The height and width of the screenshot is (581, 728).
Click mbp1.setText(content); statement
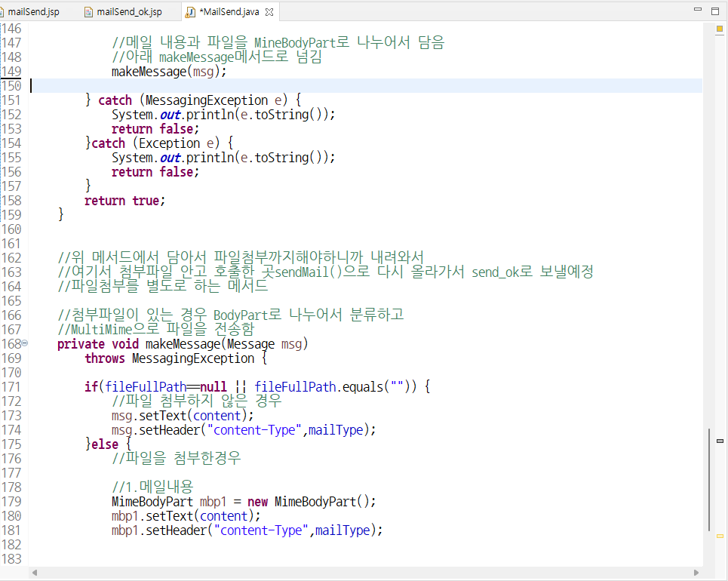click(186, 516)
